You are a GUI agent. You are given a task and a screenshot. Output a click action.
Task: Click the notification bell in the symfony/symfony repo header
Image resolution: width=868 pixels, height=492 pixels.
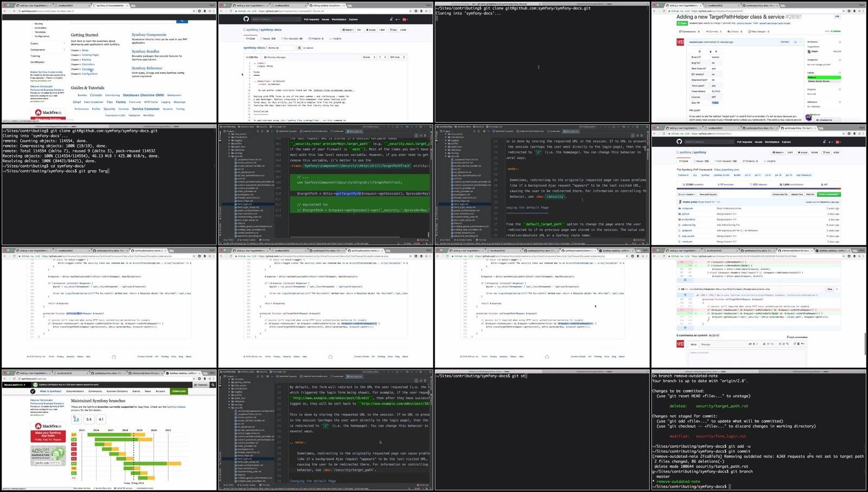pyautogui.click(x=825, y=142)
